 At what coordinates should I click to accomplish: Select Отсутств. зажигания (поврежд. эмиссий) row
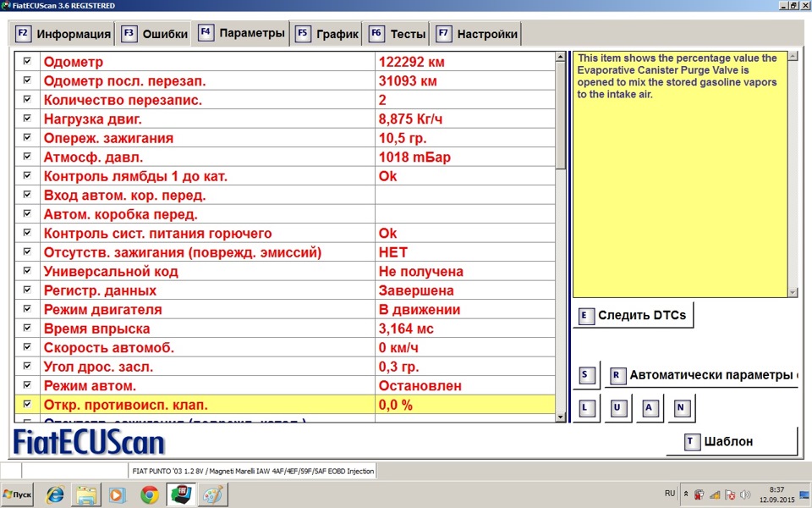[285, 252]
